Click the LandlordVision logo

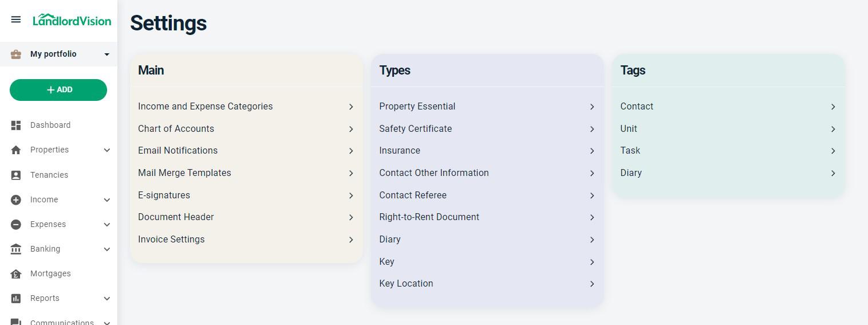[72, 20]
